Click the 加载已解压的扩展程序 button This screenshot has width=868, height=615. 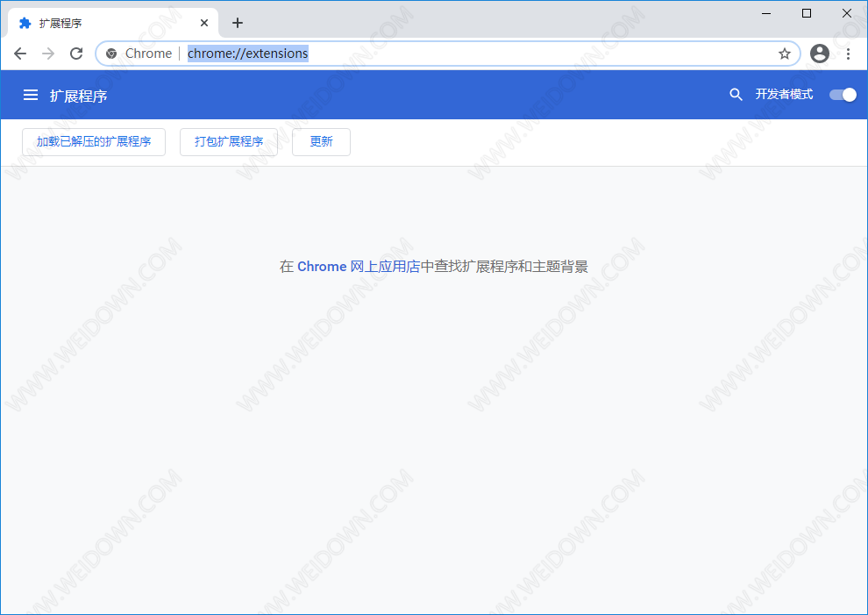(x=94, y=142)
